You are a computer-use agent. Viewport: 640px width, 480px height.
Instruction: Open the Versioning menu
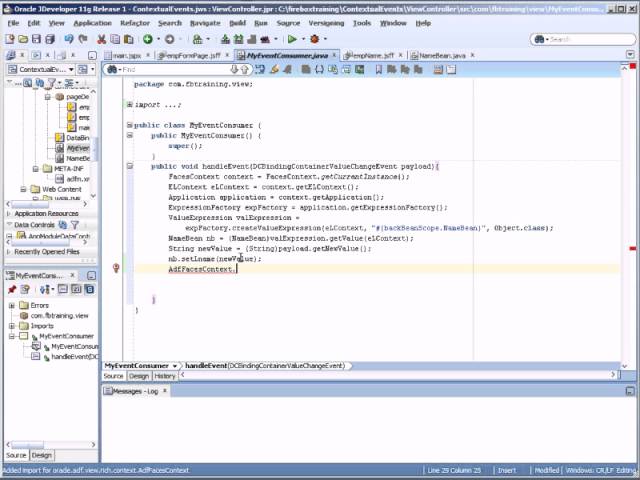[327, 23]
